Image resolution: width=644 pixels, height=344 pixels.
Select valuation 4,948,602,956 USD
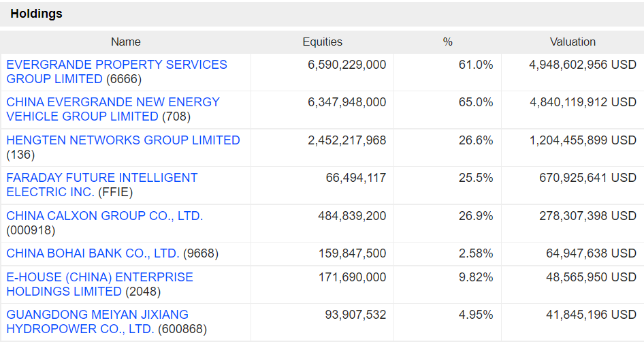click(583, 65)
